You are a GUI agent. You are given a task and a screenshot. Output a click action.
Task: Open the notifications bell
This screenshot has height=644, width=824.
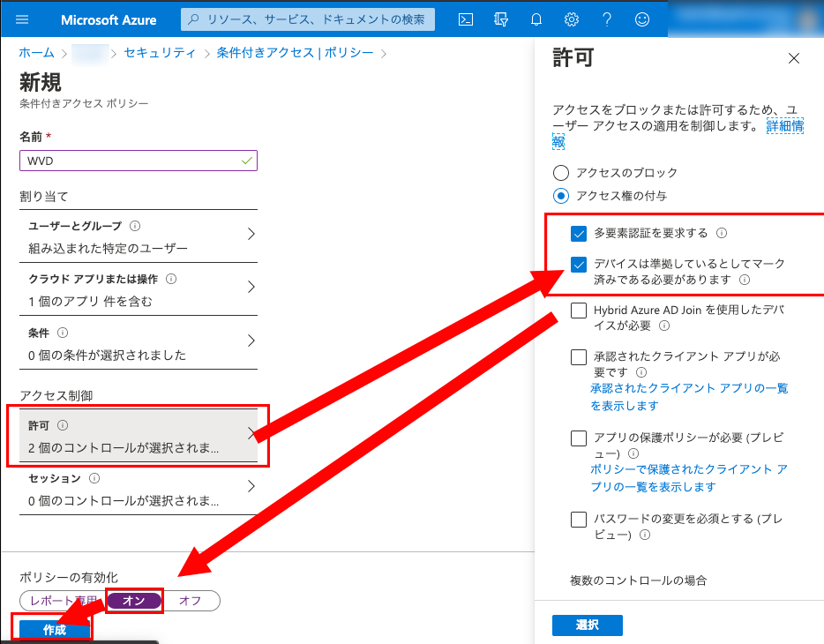tap(536, 20)
